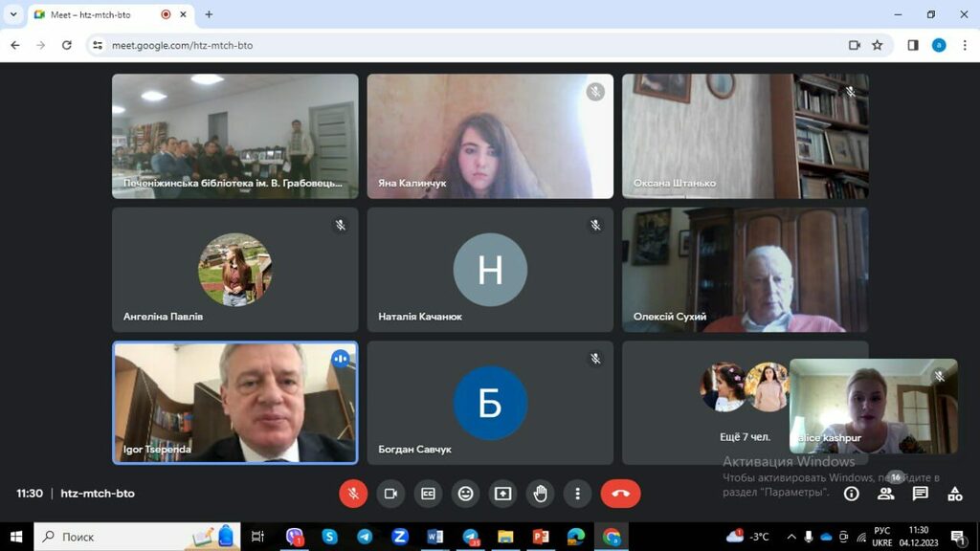Select the Meet htz-mtch-bto tab
980x551 pixels.
(96, 14)
